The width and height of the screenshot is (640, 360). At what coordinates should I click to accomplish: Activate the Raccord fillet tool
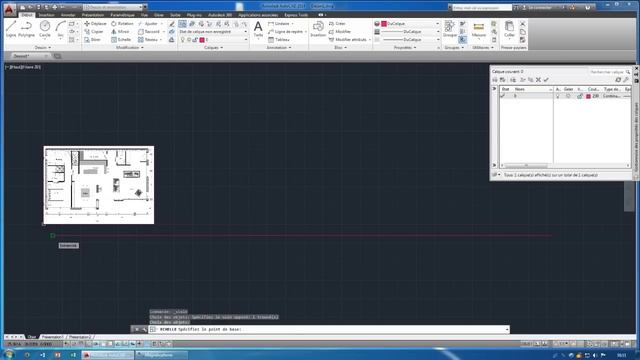click(x=149, y=31)
